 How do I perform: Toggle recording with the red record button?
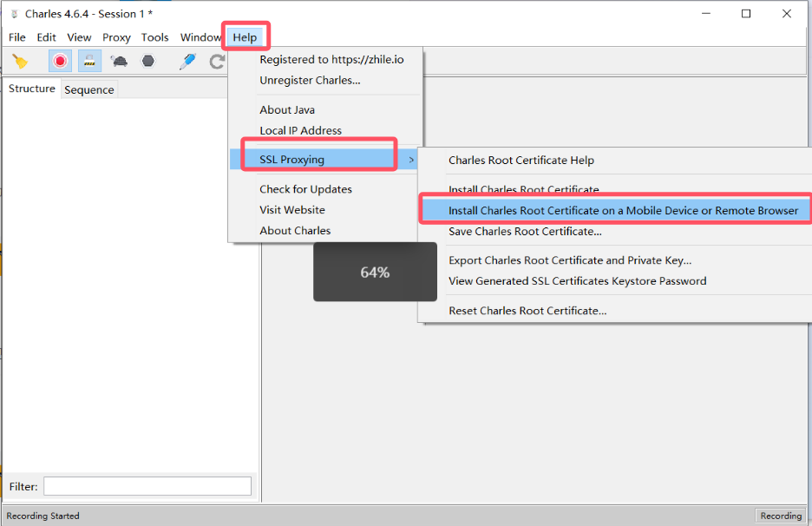60,61
